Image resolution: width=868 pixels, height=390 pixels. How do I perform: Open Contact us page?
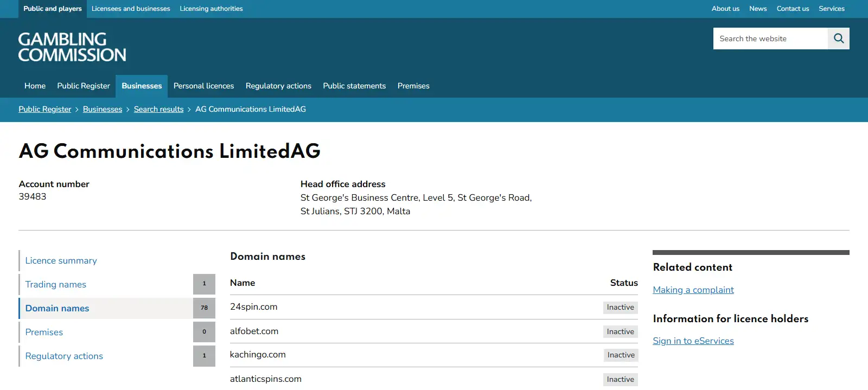point(793,9)
